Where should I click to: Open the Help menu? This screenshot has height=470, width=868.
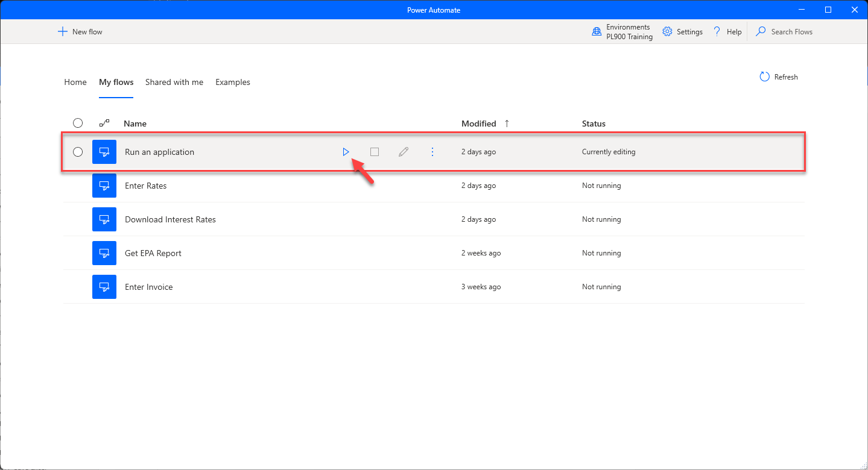coord(727,31)
